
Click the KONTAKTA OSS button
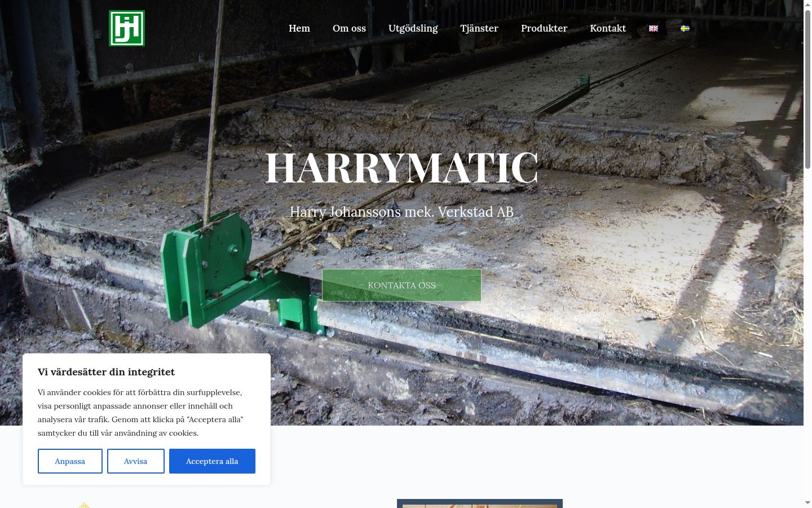[401, 285]
